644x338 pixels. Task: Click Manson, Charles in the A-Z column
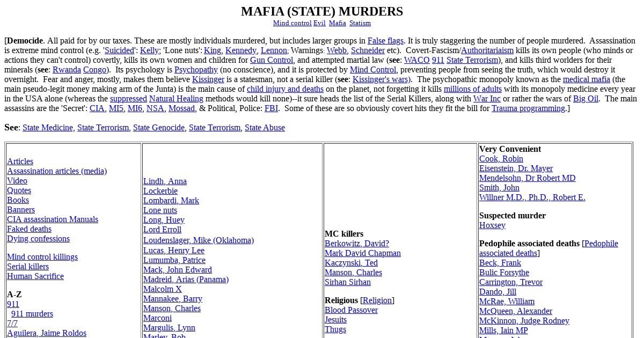172,308
